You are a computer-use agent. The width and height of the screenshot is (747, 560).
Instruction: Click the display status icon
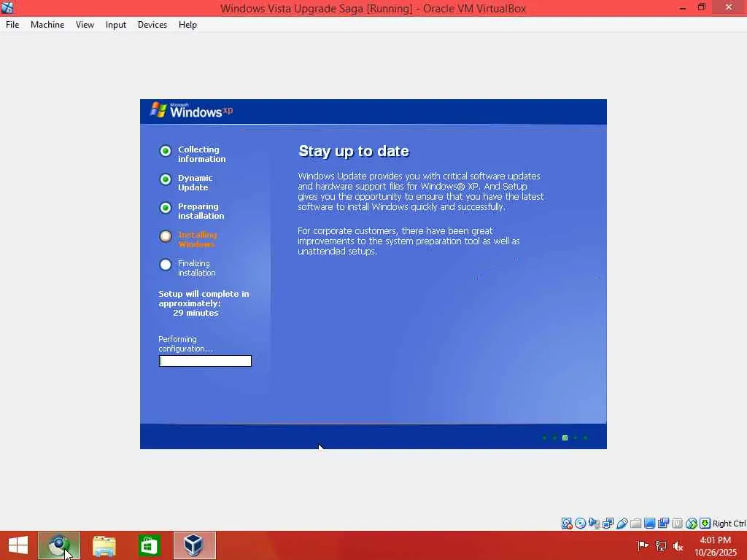[x=649, y=524]
